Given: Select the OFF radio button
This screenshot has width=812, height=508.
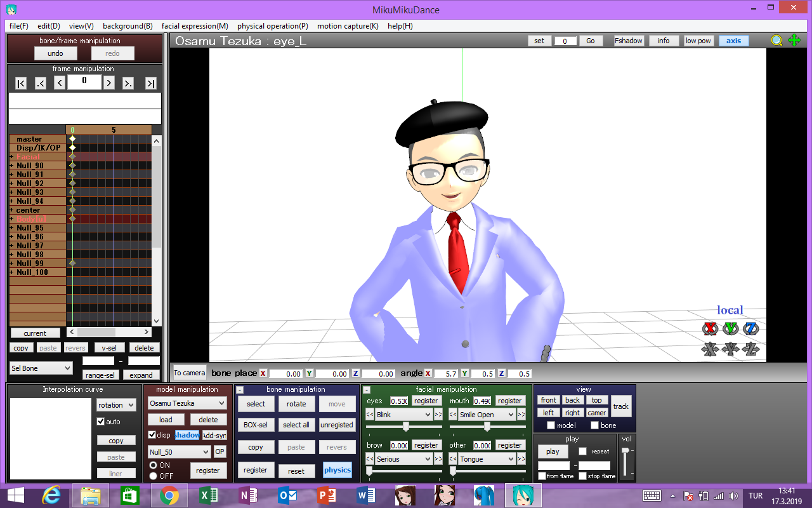Looking at the screenshot, I should 153,476.
